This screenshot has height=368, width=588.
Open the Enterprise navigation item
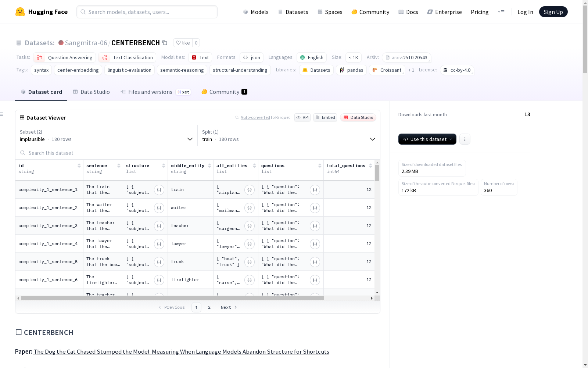click(444, 12)
